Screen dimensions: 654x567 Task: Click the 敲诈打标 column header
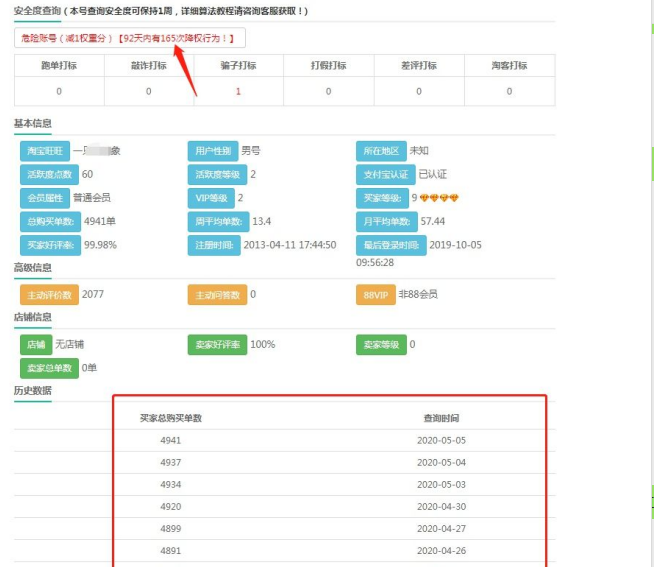(x=149, y=66)
